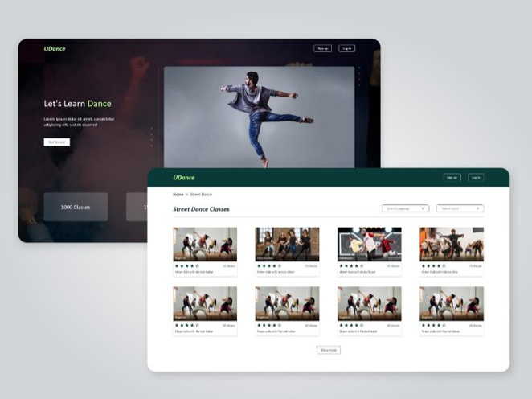Viewport: 532px width, 399px height.
Task: Click the Street Dance Classes heading
Action: (x=201, y=209)
